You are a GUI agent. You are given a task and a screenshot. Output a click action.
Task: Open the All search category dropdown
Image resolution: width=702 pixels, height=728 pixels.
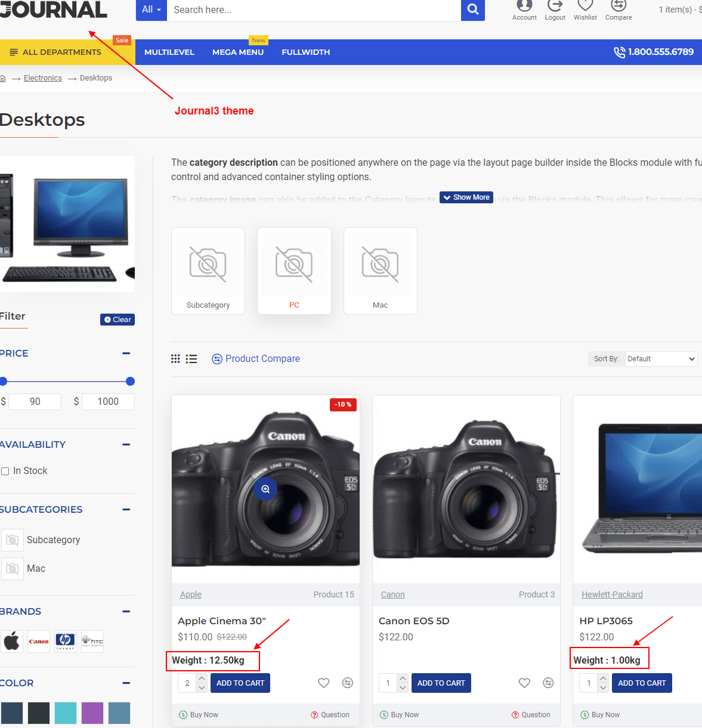(x=151, y=10)
